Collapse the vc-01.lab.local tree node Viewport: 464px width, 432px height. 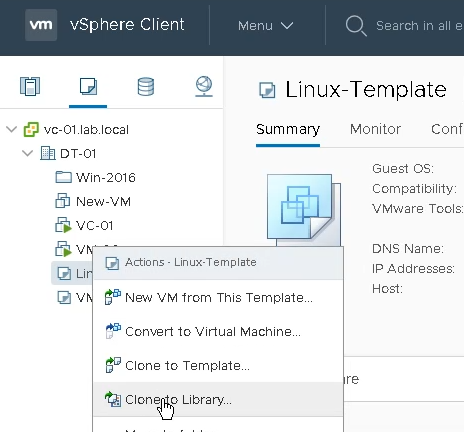pos(12,129)
